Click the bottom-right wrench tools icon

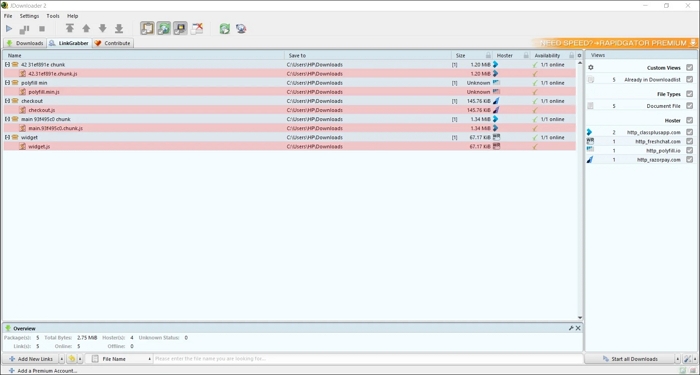click(x=688, y=359)
